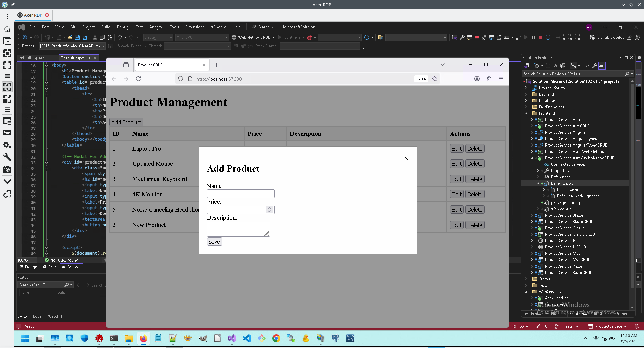644x348 pixels.
Task: Click Delete for the 4K Monitor row
Action: pos(475,194)
